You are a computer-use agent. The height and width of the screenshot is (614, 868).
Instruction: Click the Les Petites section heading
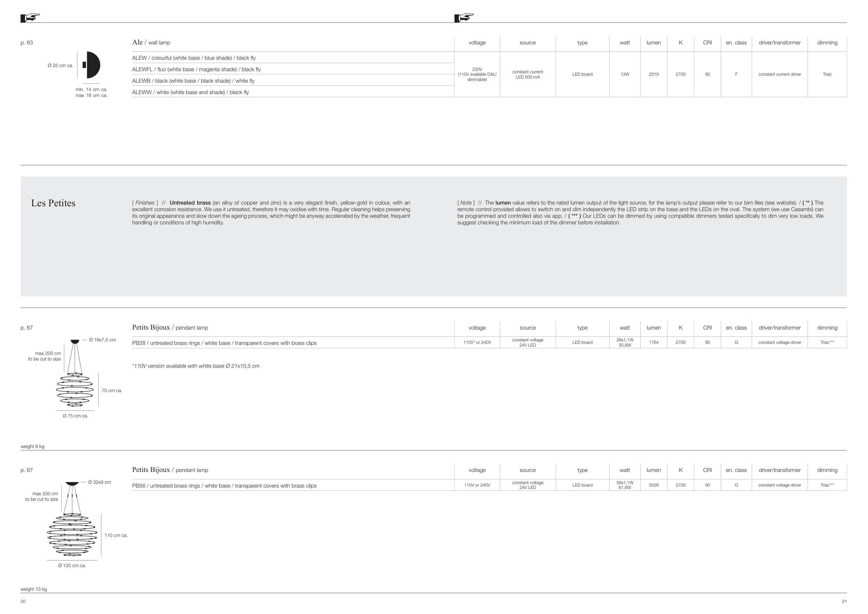53,203
